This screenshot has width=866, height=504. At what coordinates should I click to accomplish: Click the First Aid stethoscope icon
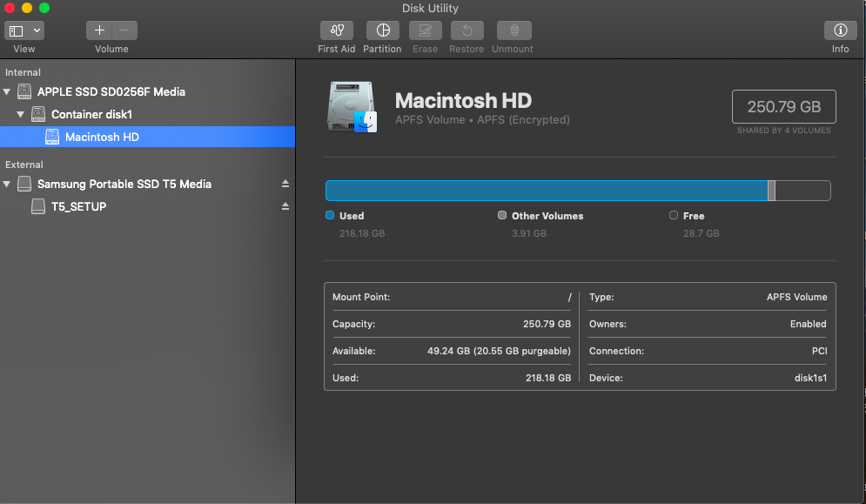click(336, 30)
